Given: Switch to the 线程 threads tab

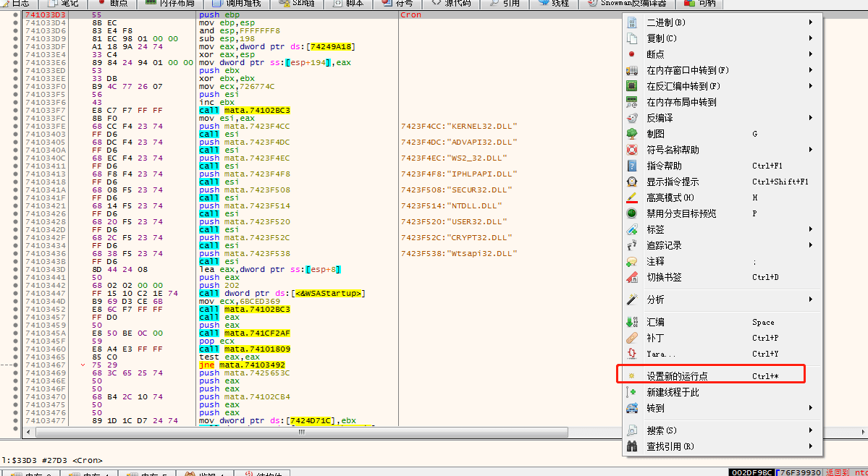Looking at the screenshot, I should [554, 4].
